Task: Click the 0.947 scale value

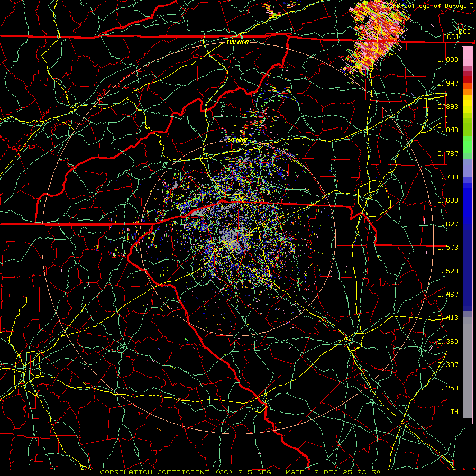Action: 448,83
